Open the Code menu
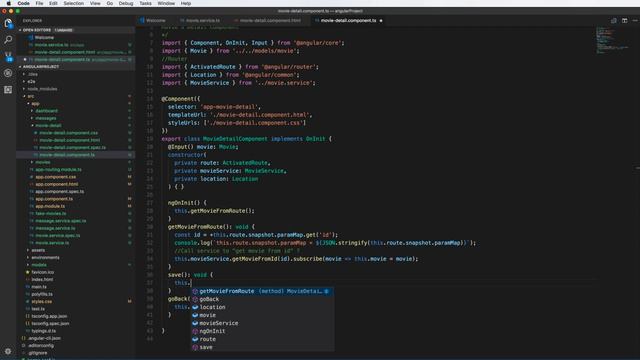640x360 pixels. [23, 3]
